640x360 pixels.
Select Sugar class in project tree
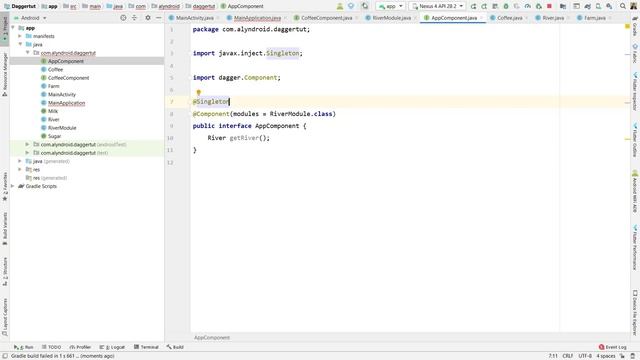point(54,136)
